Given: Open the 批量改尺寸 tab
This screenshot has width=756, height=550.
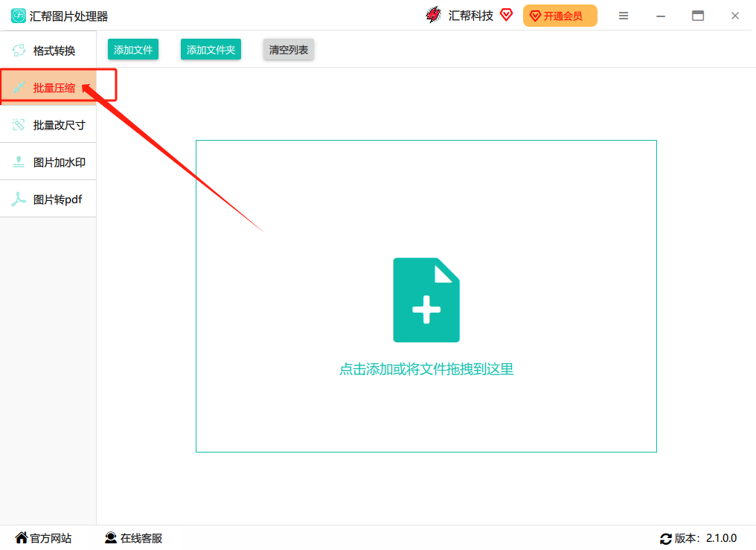Looking at the screenshot, I should point(48,125).
